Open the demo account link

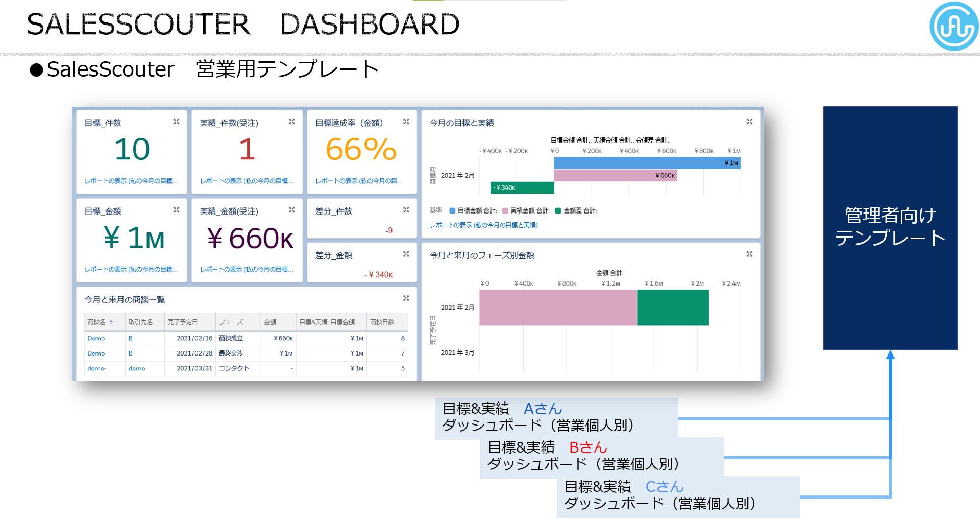coord(137,368)
